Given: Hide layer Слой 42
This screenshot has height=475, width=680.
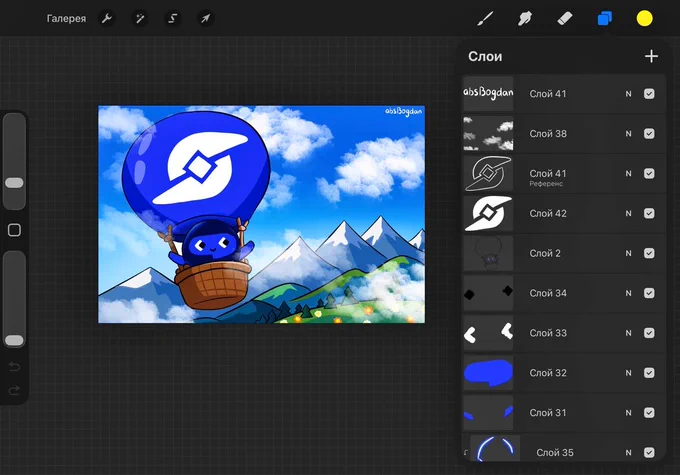Looking at the screenshot, I should point(649,213).
